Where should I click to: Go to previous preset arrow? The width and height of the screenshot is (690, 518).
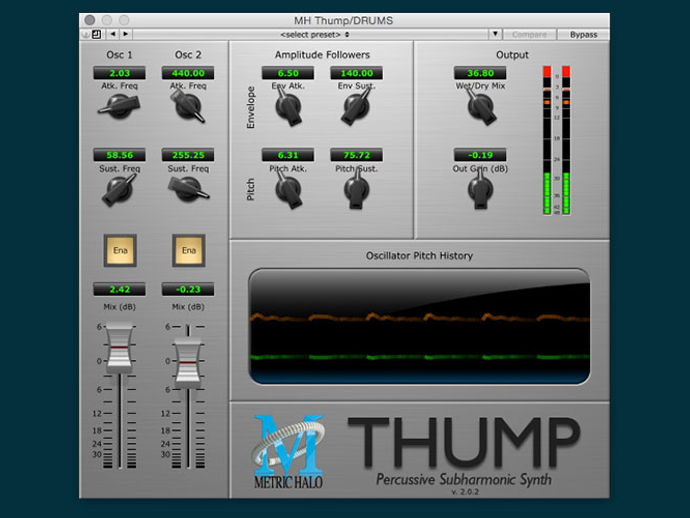[113, 34]
